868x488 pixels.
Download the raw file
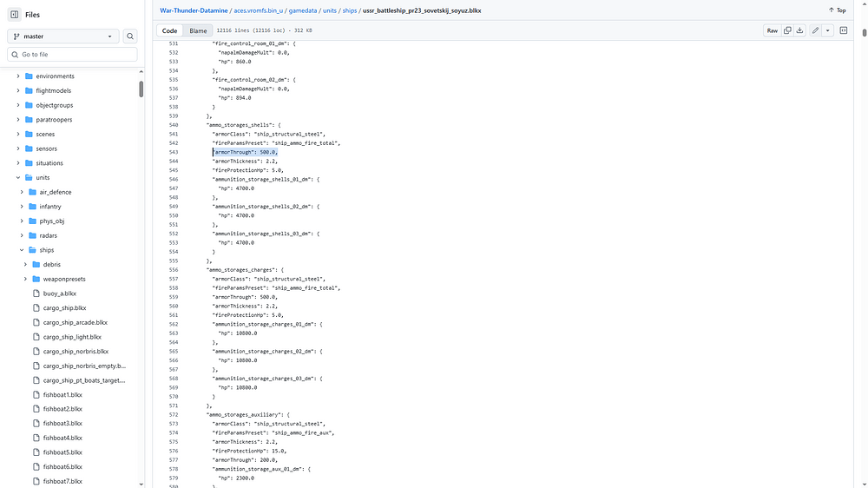(x=799, y=30)
